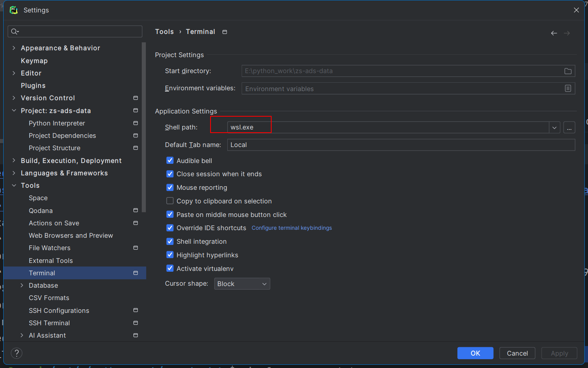Click the settings indicator icon beside Terminal breadcrumb
588x368 pixels.
point(224,32)
